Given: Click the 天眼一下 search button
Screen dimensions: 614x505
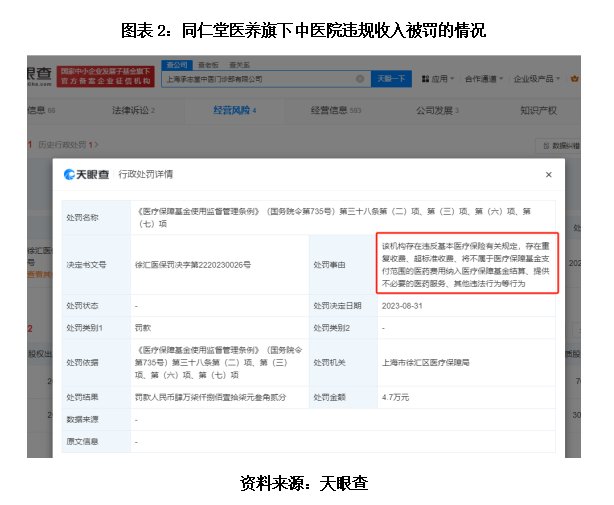Looking at the screenshot, I should coord(391,79).
